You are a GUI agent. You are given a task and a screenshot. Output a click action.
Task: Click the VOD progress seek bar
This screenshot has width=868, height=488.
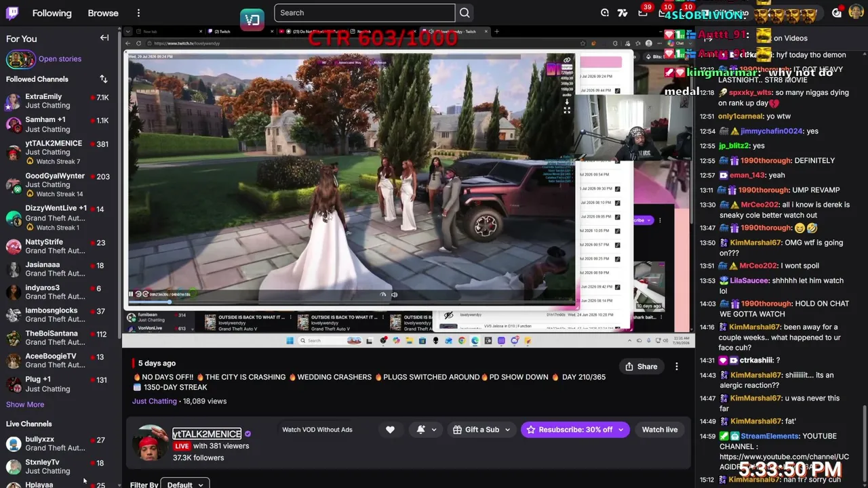(351, 301)
